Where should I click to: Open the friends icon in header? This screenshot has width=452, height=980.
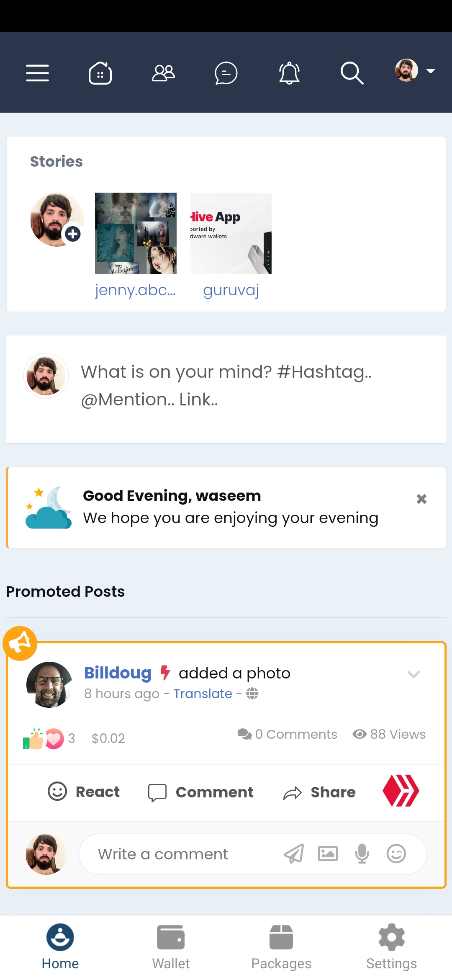coord(163,73)
